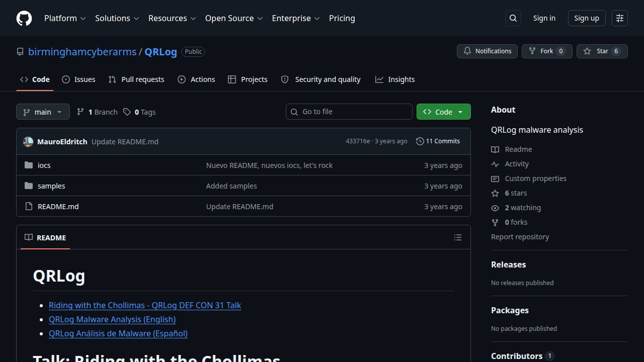Click the Sign in link
Image resolution: width=644 pixels, height=362 pixels.
544,18
